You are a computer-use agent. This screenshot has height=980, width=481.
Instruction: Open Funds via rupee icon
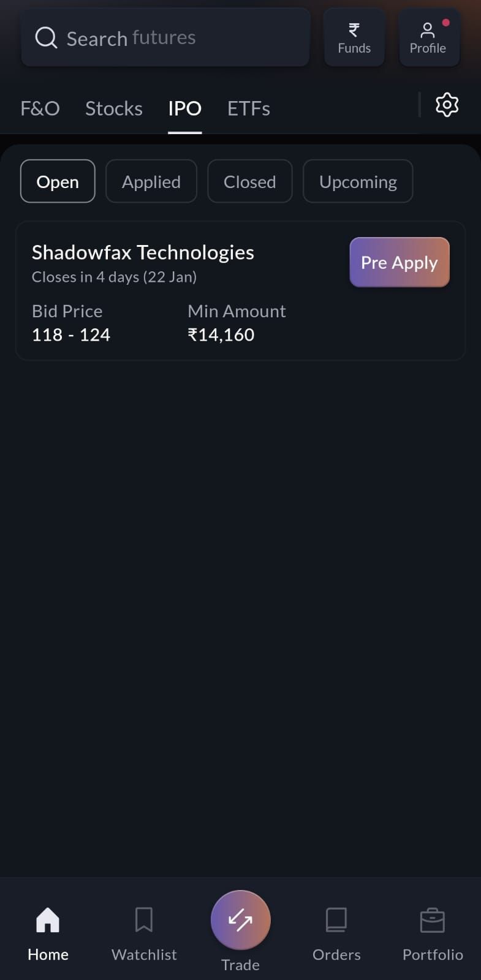tap(354, 30)
